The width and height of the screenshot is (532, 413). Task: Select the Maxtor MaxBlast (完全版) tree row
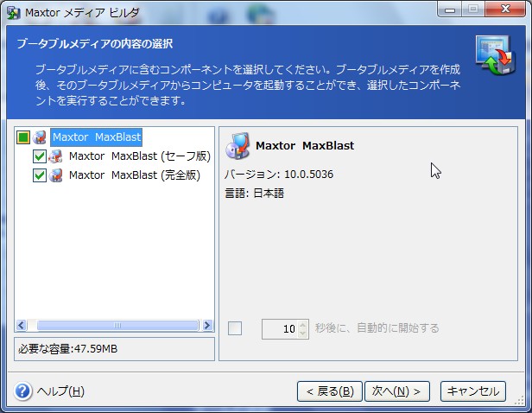pyautogui.click(x=135, y=175)
